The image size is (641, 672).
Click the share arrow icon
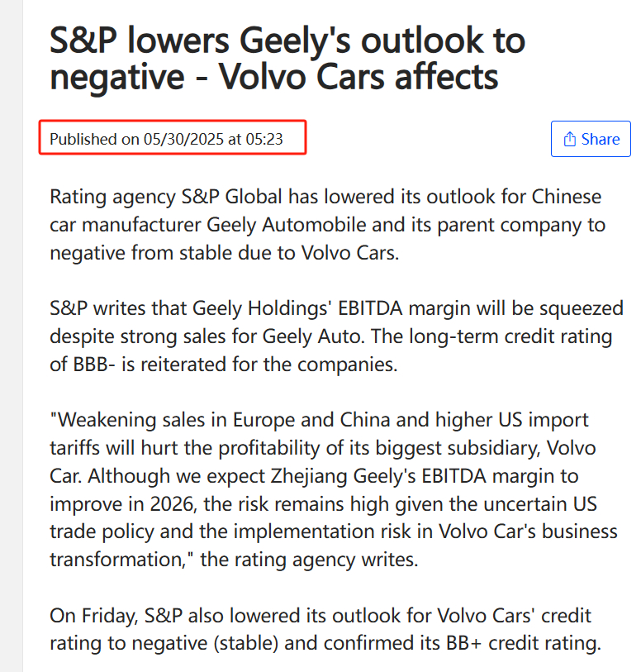coord(569,139)
